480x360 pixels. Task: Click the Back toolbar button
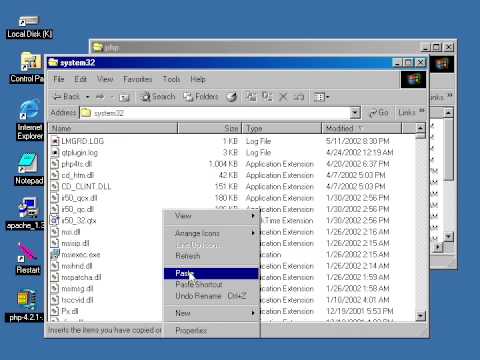pyautogui.click(x=67, y=97)
